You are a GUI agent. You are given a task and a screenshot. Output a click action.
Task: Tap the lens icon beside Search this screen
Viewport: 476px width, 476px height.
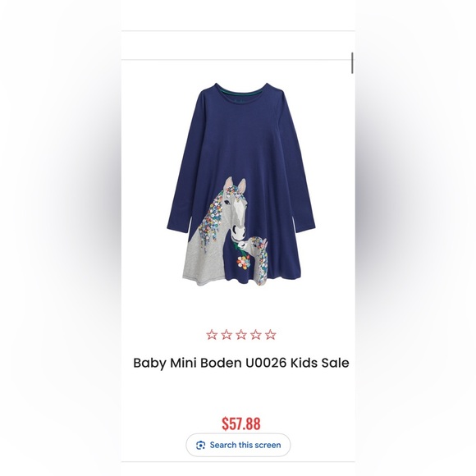tap(201, 446)
